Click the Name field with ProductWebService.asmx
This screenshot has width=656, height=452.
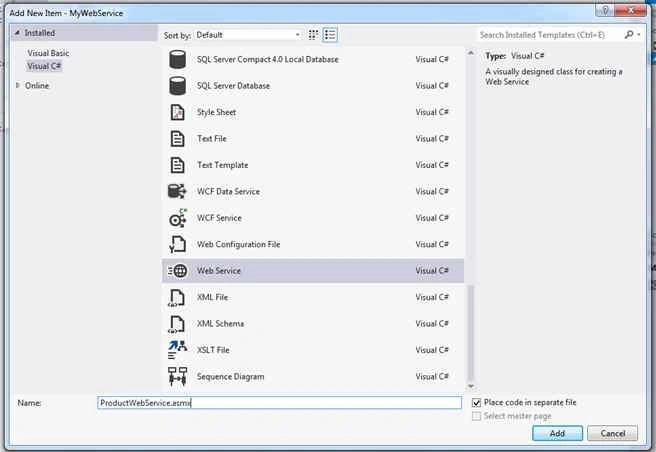[x=279, y=403]
